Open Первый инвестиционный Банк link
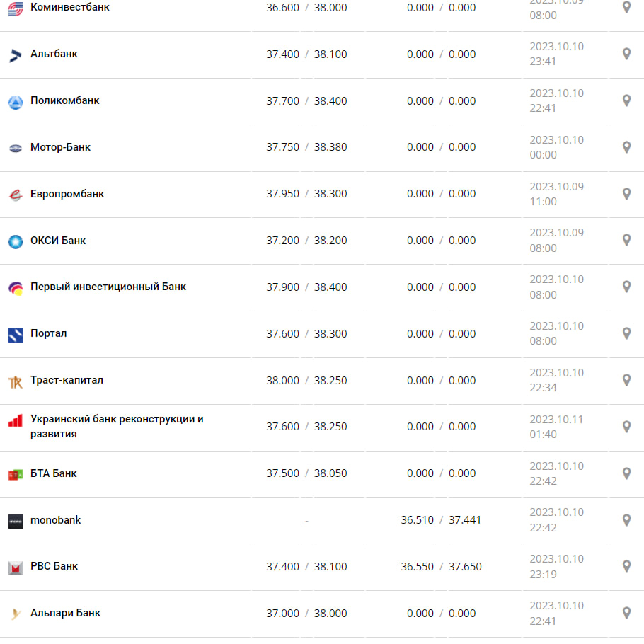This screenshot has width=644, height=644. pyautogui.click(x=108, y=287)
